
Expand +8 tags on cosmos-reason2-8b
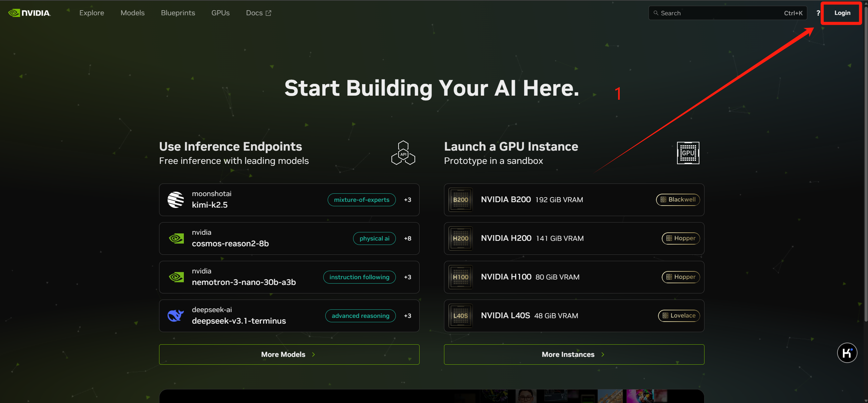(x=407, y=238)
